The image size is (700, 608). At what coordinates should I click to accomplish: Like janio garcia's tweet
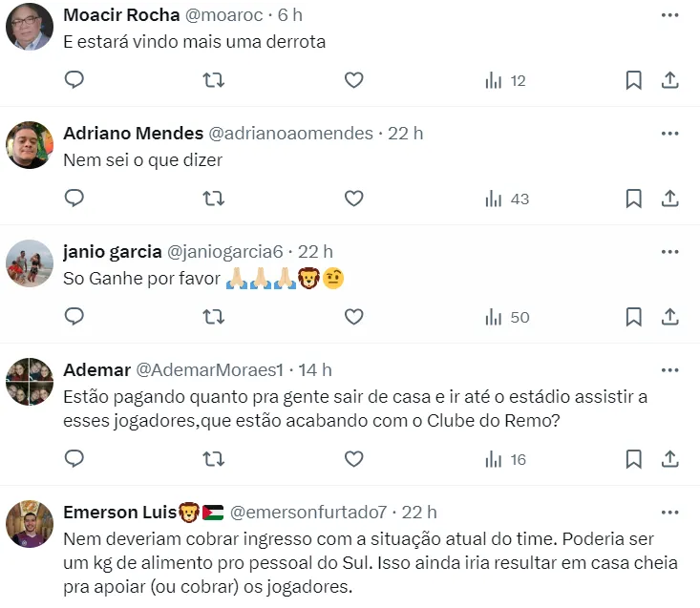[353, 317]
